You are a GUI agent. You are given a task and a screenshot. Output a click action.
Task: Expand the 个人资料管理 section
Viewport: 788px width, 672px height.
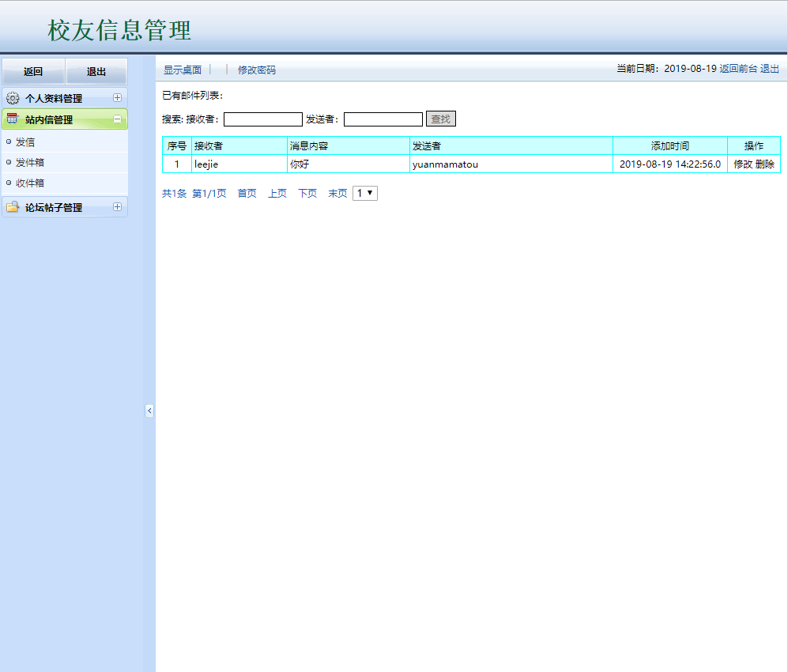coord(119,97)
